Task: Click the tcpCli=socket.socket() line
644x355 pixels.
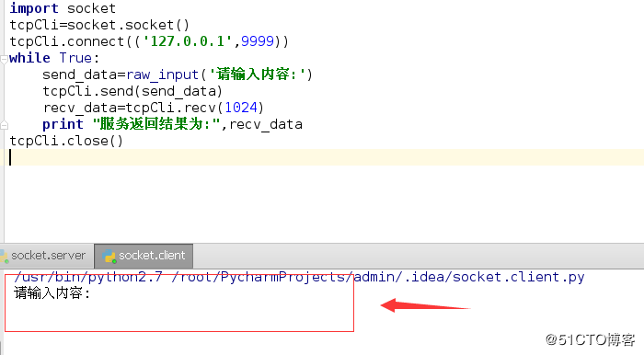Action: [x=99, y=25]
